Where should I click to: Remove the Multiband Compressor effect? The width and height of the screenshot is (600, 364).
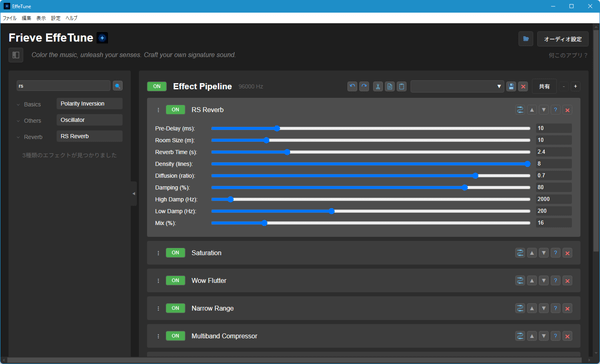(x=567, y=336)
